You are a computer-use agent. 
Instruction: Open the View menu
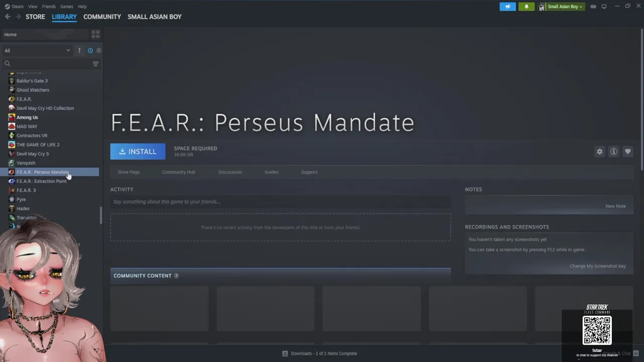click(33, 7)
